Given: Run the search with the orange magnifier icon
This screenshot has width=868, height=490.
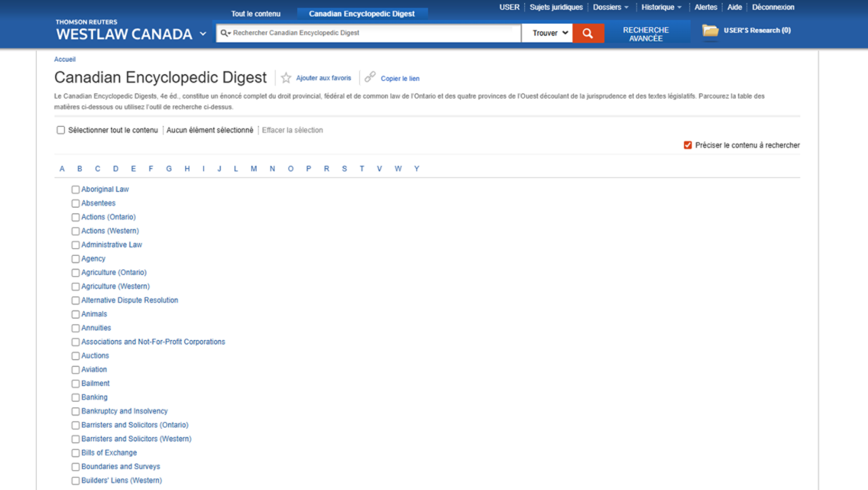Looking at the screenshot, I should (587, 33).
